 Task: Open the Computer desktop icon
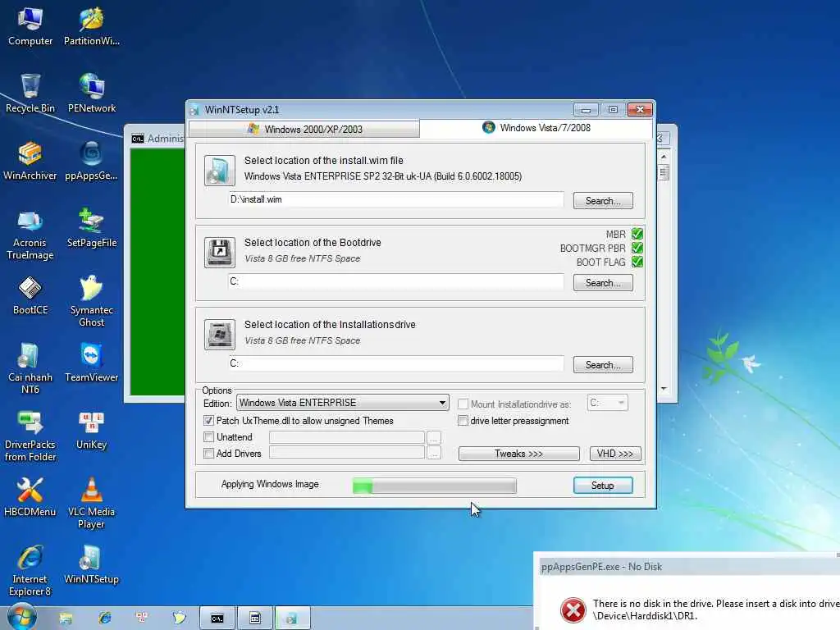(30, 27)
